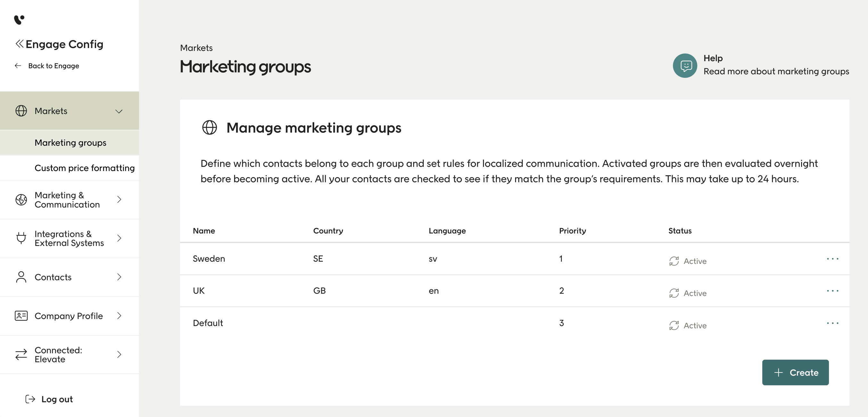Open three-dot menu for UK row
This screenshot has height=417, width=868.
(x=832, y=291)
